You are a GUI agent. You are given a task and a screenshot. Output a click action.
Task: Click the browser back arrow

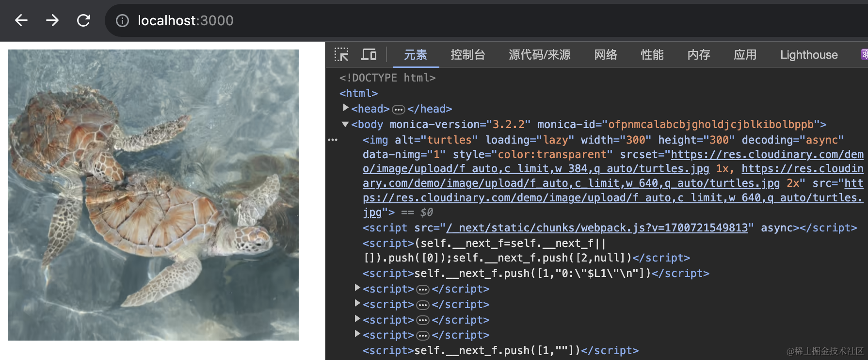point(21,20)
